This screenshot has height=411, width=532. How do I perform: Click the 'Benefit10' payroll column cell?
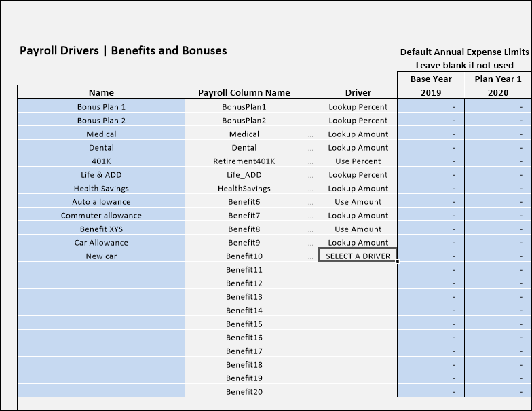[x=244, y=256]
